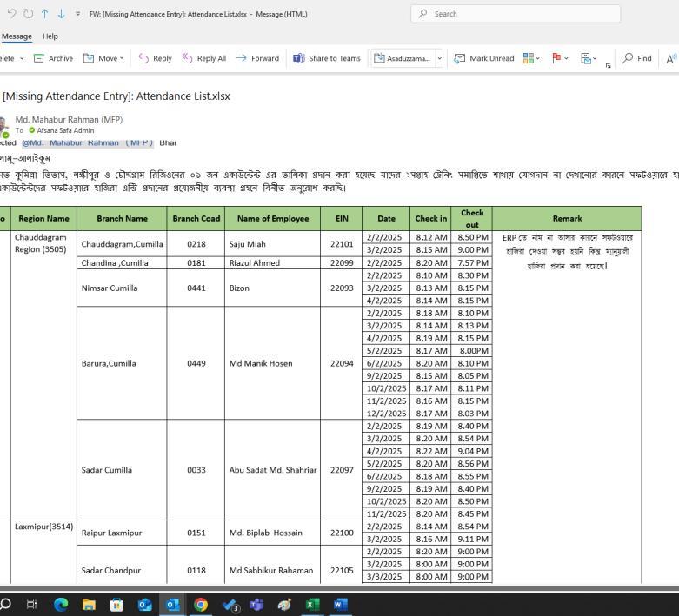Forward this email
This screenshot has width=679, height=616.
(x=257, y=58)
